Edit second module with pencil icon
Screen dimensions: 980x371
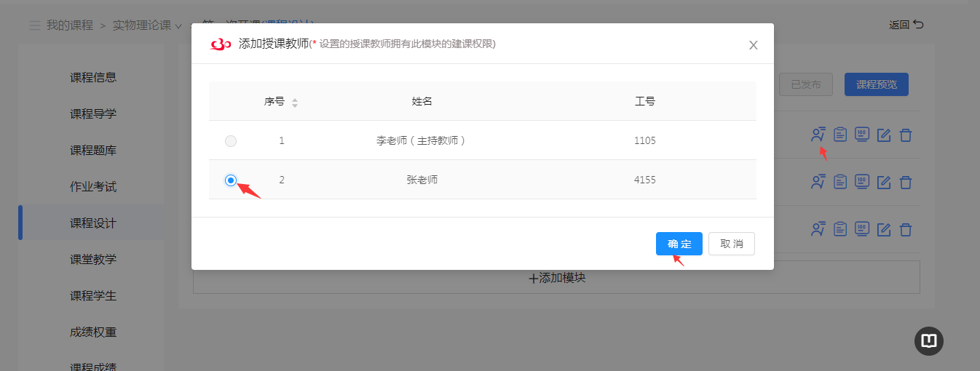(884, 181)
